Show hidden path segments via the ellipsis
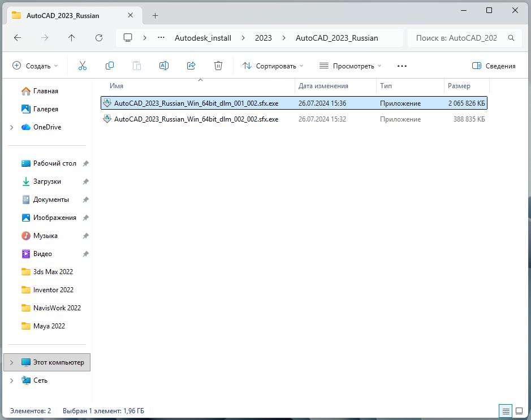Image resolution: width=531 pixels, height=420 pixels. pos(161,38)
